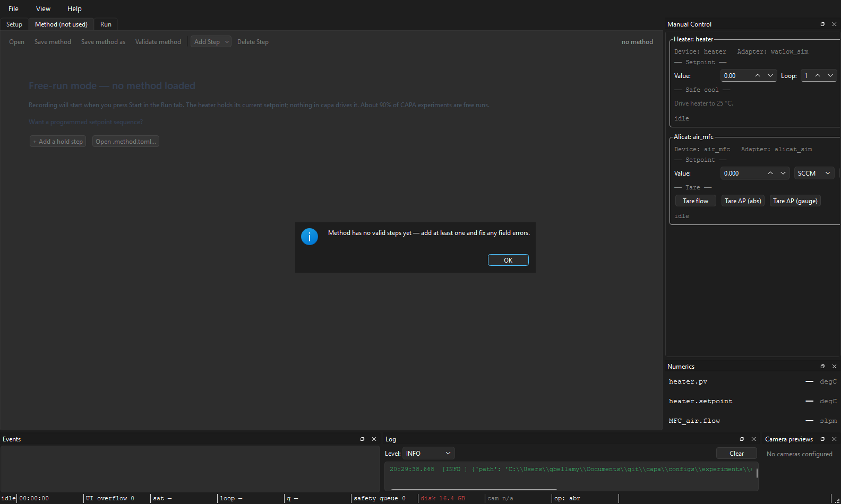Select the heater.setpoint numeric row

pos(752,401)
